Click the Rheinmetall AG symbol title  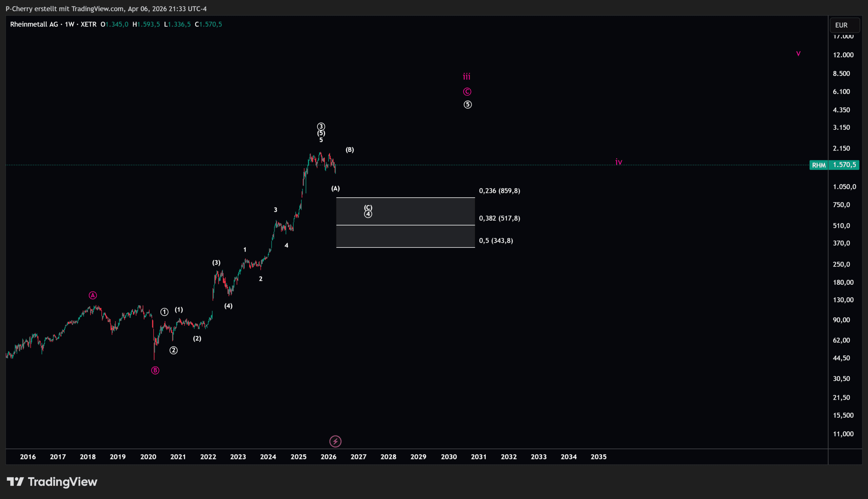34,24
